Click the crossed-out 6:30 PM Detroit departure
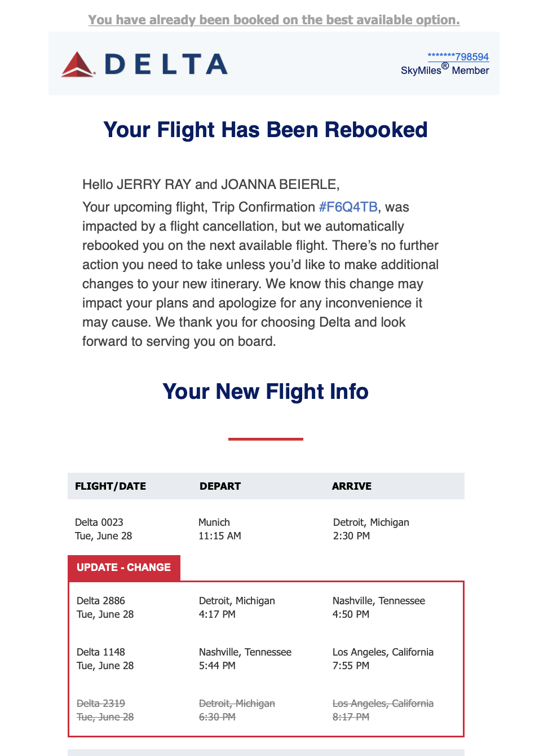Screen dimensions: 548x756 click(x=237, y=710)
